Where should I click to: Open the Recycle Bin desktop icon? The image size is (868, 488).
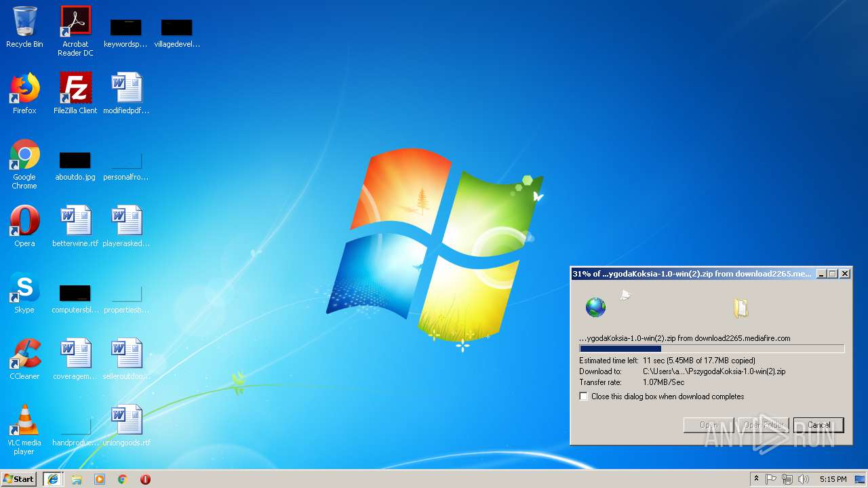24,27
